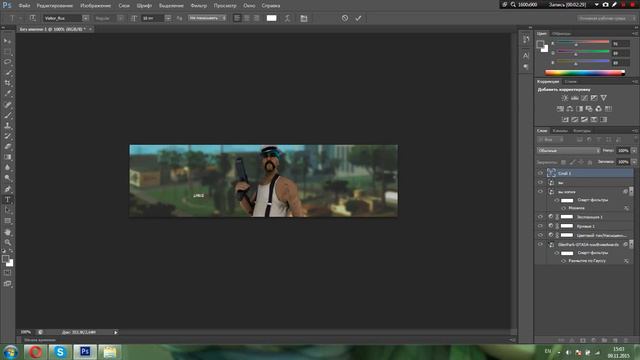Select the Eyedropper tool
640x360 pixels.
click(7, 93)
